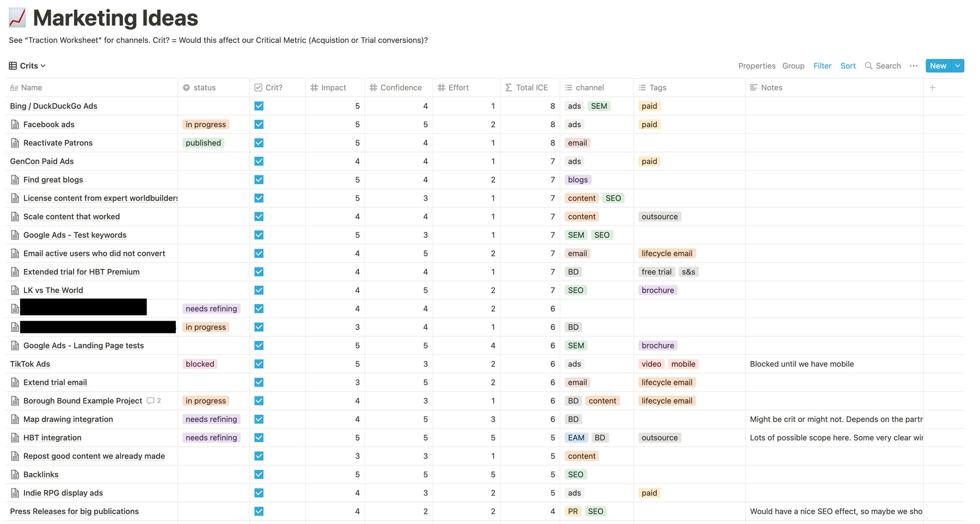Open the TikTok Ads page

click(30, 364)
